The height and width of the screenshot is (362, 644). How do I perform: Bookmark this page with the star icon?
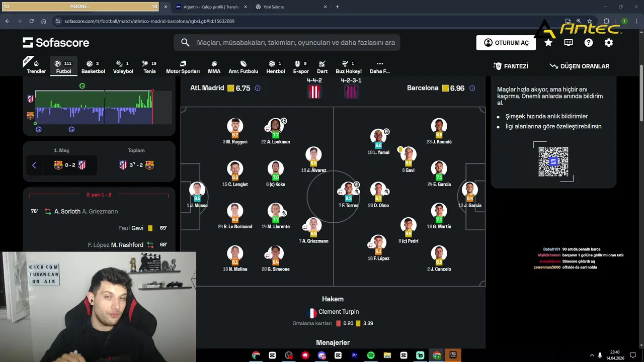point(590,21)
